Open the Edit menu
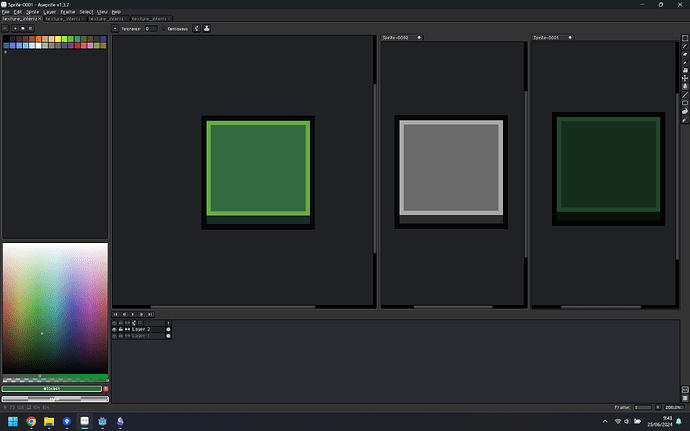Viewport: 690px width, 431px height. (18, 12)
